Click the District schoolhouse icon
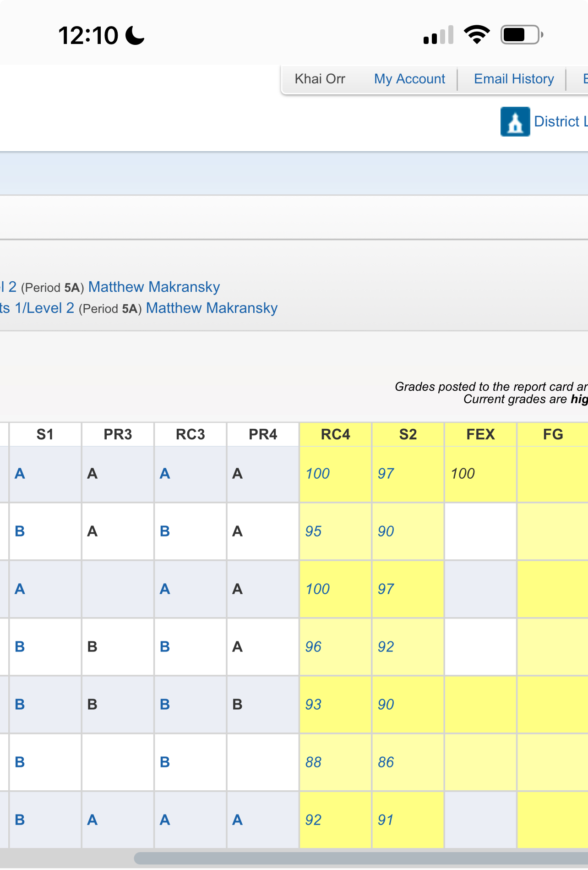Screen dimensions: 588x870 [x=515, y=122]
